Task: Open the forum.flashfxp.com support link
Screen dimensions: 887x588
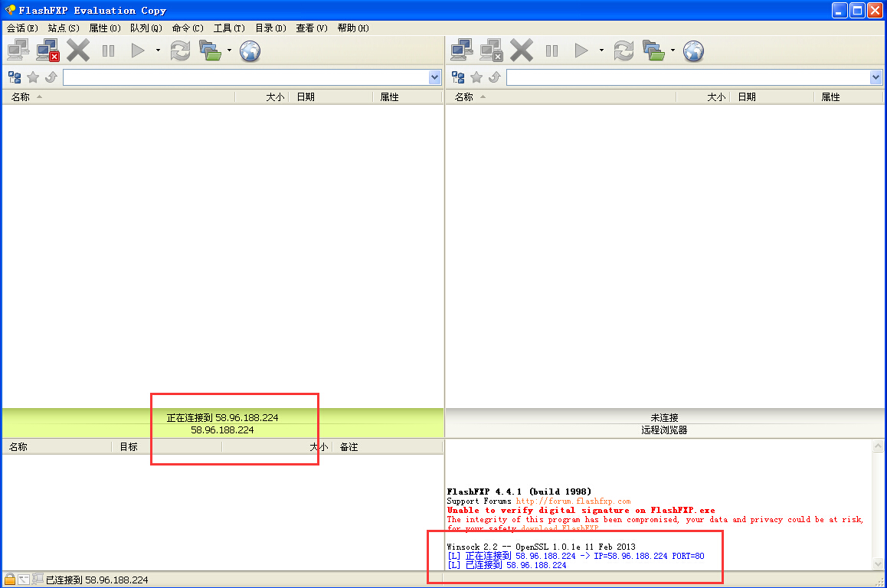Action: point(573,501)
